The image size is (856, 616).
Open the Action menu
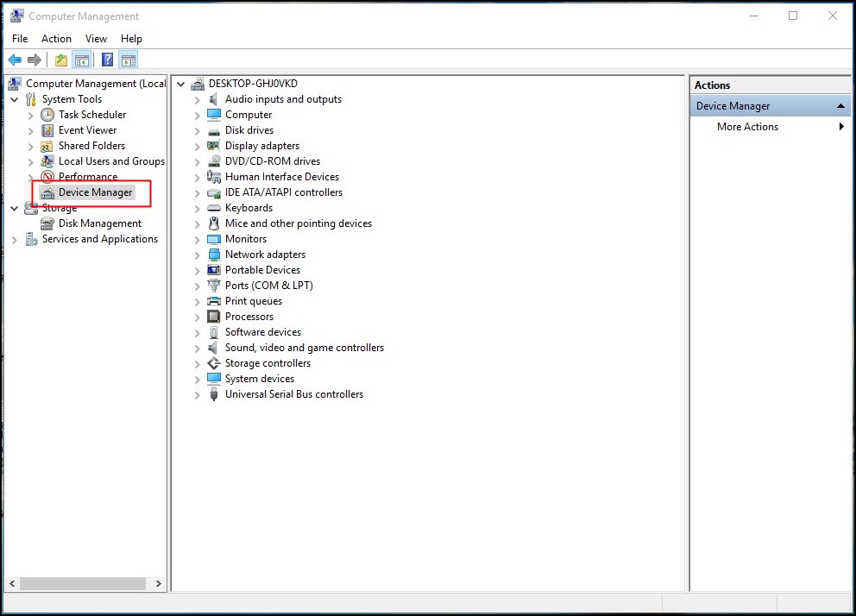[56, 39]
